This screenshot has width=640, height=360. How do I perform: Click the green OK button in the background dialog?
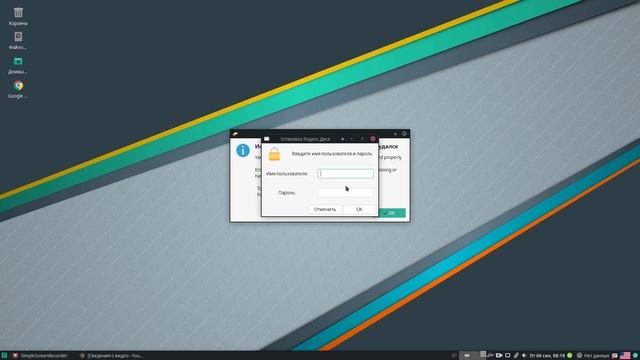pyautogui.click(x=392, y=213)
